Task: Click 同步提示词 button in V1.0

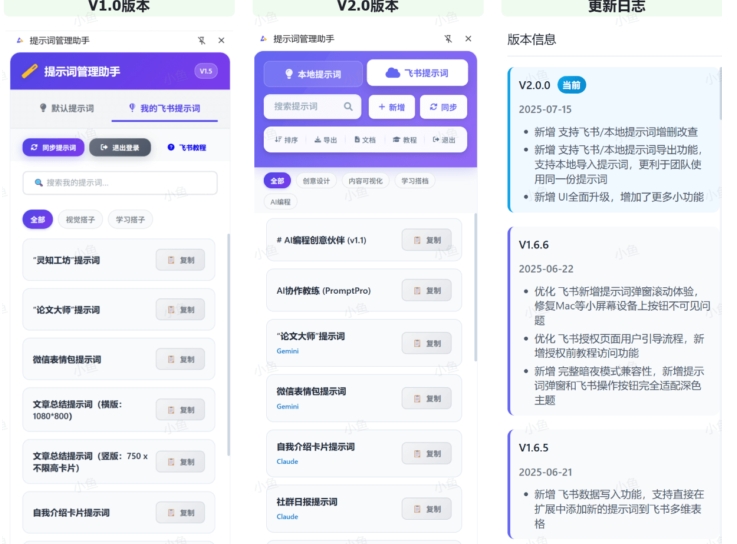Action: 53,147
